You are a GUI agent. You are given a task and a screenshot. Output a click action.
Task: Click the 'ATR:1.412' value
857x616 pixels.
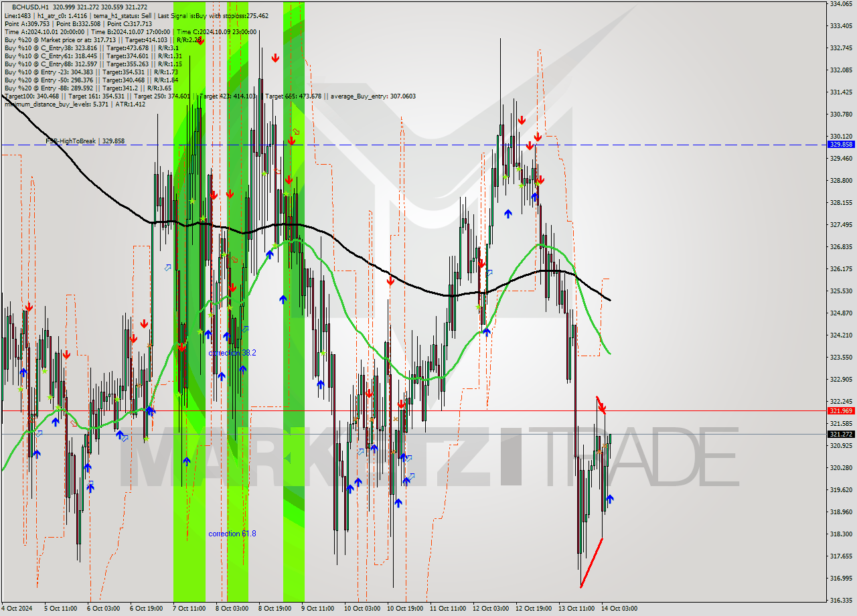point(131,104)
